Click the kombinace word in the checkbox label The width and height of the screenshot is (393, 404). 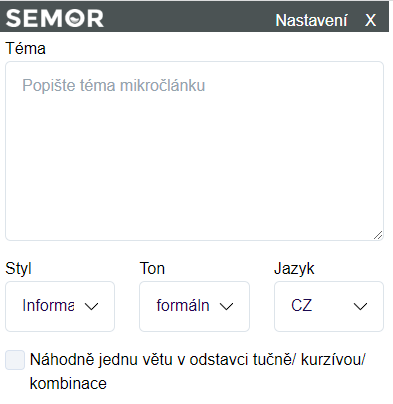point(68,383)
